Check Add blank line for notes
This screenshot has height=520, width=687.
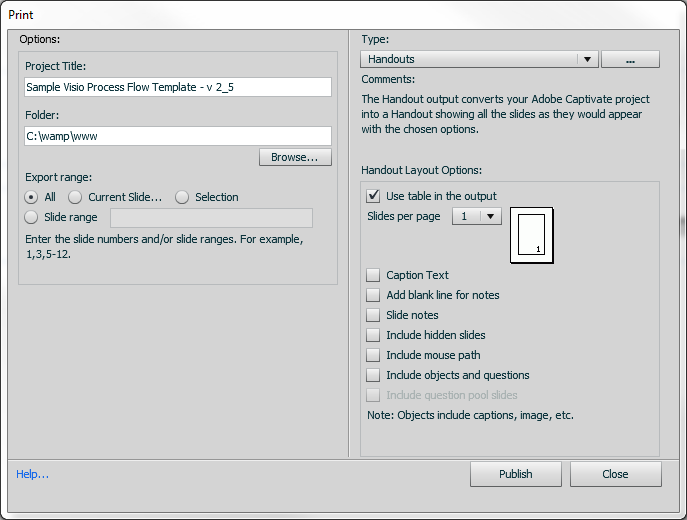coord(374,295)
